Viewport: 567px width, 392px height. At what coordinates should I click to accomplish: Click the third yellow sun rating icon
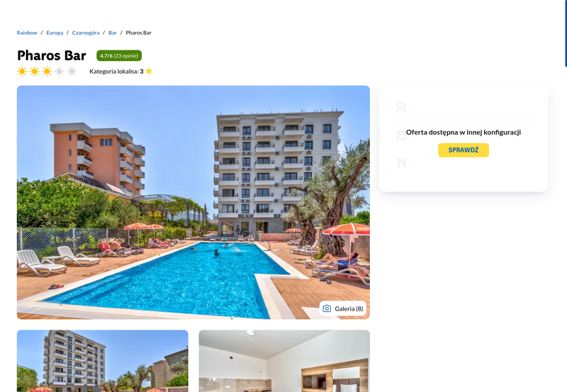(47, 71)
